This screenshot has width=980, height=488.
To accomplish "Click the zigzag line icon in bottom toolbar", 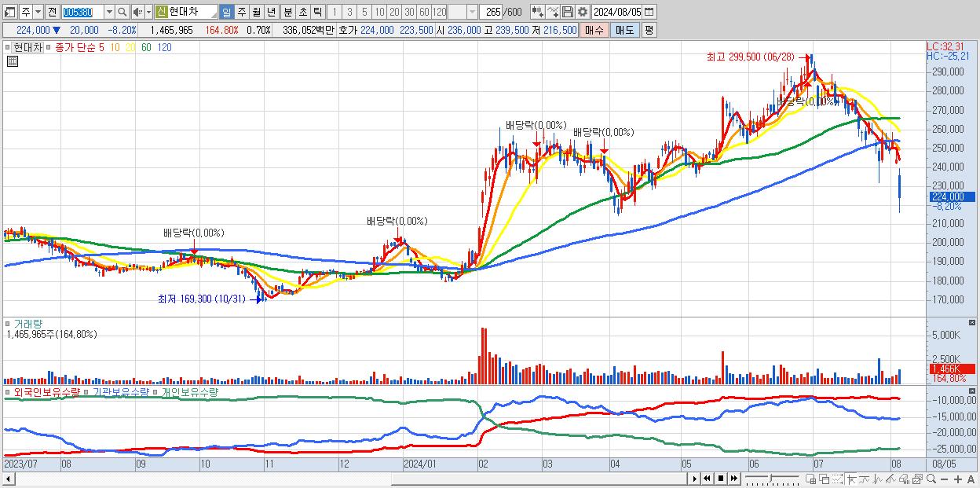I will (x=878, y=479).
